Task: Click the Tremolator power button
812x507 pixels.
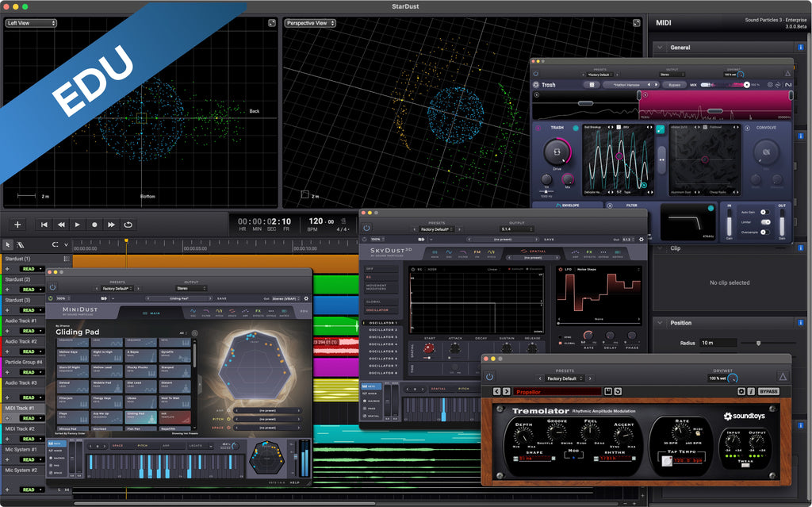Action: coord(489,377)
